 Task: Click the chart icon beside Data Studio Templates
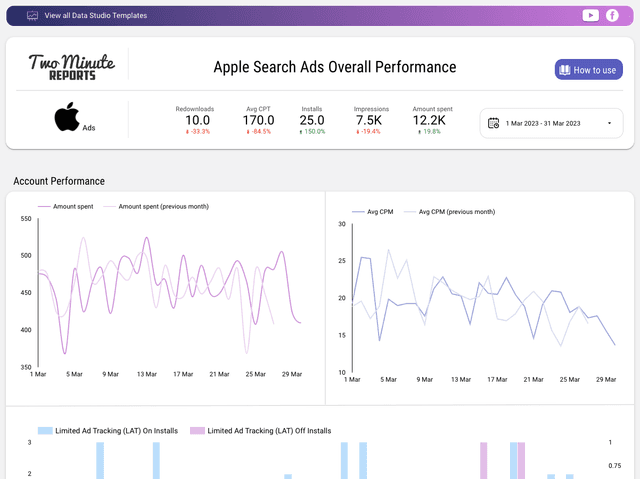[32, 16]
